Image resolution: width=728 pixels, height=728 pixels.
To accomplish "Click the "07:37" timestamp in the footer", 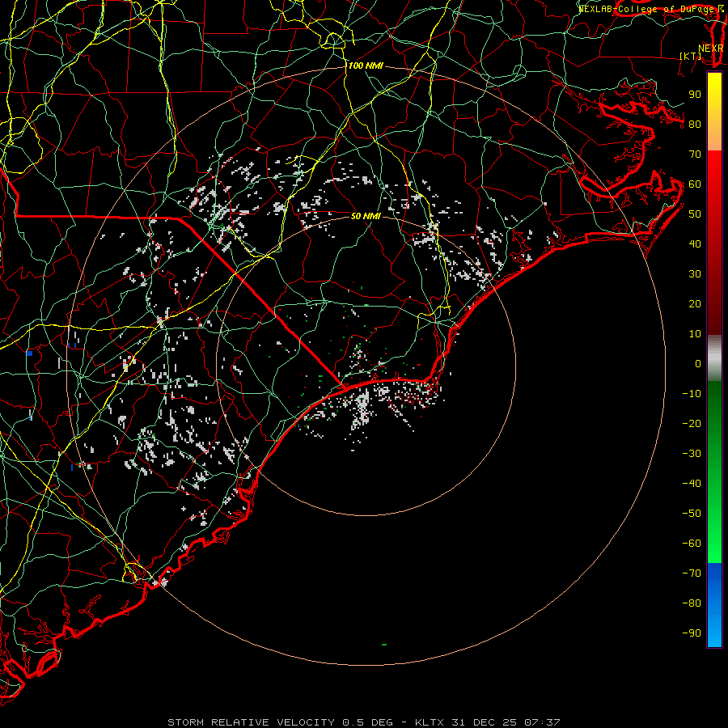I will point(542,722).
